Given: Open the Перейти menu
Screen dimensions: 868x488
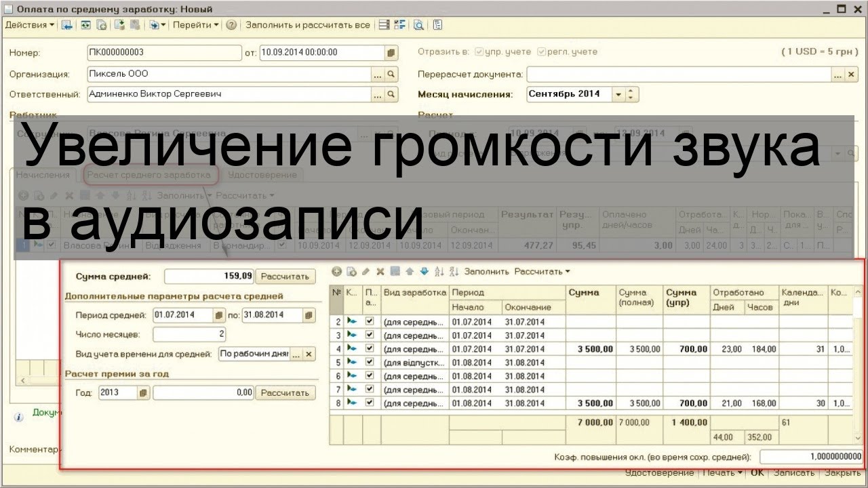Looking at the screenshot, I should tap(196, 25).
